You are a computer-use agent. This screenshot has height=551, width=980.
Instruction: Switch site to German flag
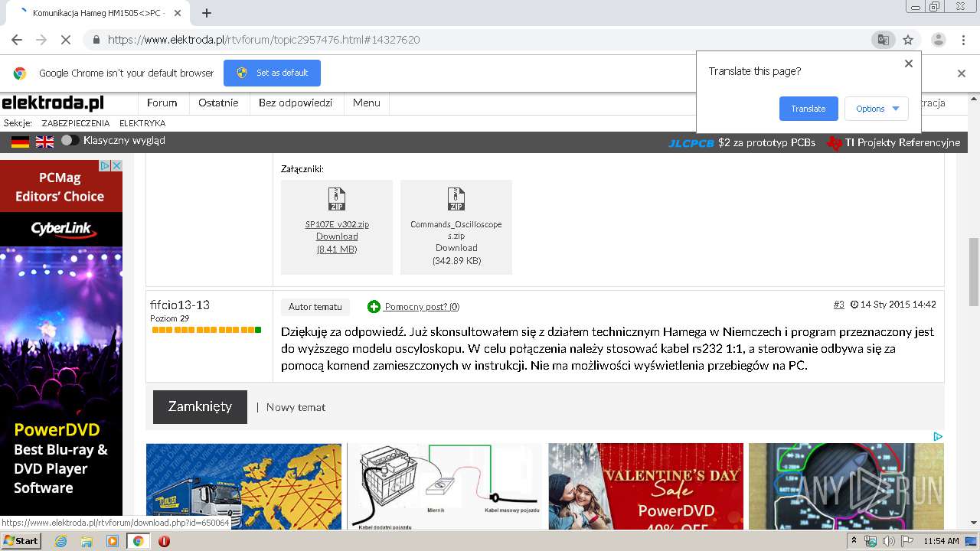[21, 142]
